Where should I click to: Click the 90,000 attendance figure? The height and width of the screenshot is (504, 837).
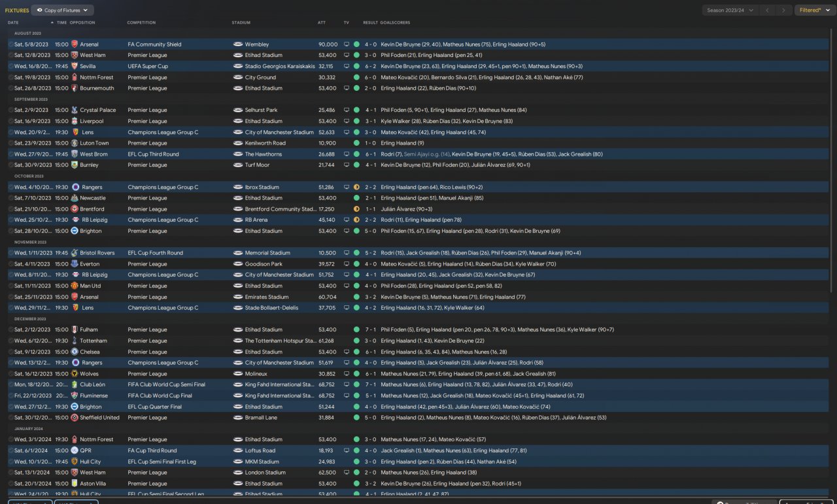(x=328, y=44)
